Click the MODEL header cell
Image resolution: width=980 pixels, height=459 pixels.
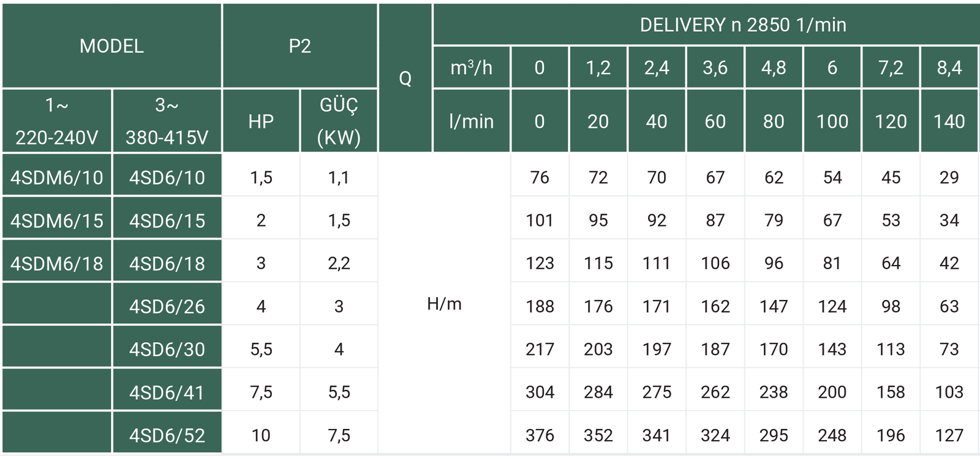point(111,46)
